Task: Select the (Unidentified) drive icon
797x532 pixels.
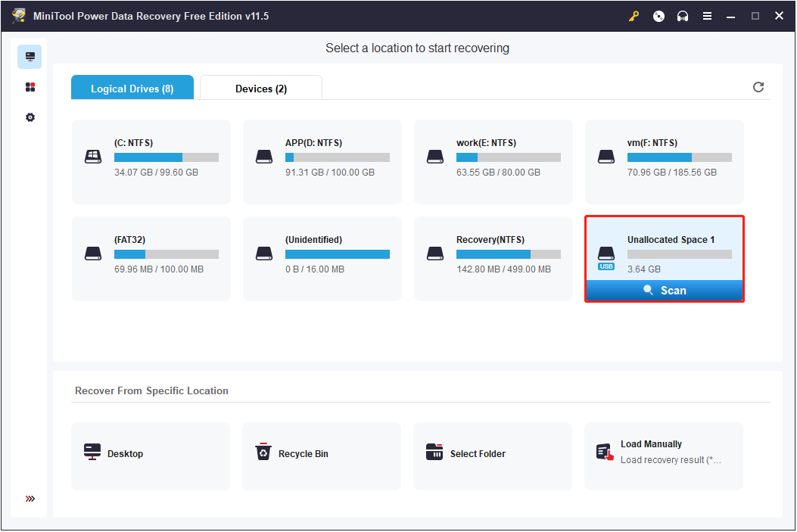Action: point(264,253)
